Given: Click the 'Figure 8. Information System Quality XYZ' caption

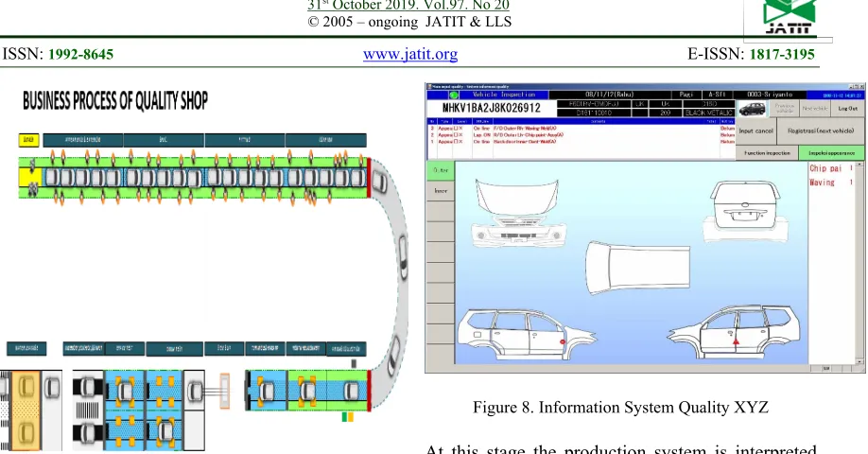Looking at the screenshot, I should click(620, 408).
